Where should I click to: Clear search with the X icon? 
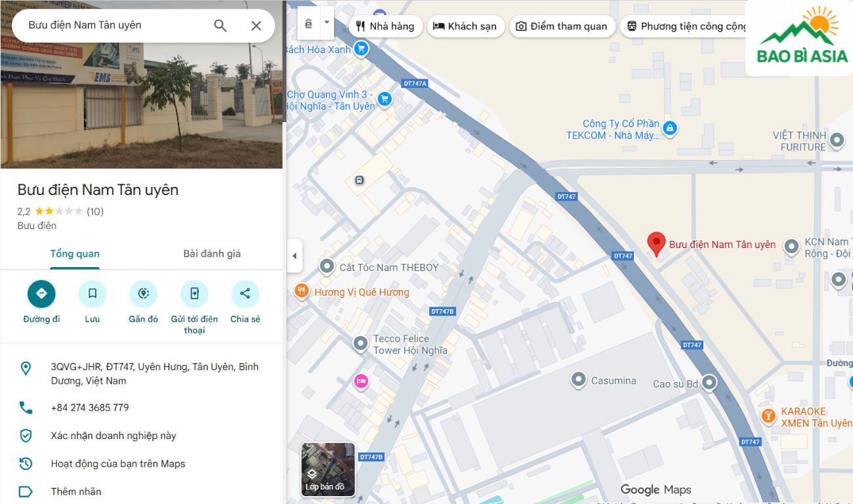tap(256, 26)
